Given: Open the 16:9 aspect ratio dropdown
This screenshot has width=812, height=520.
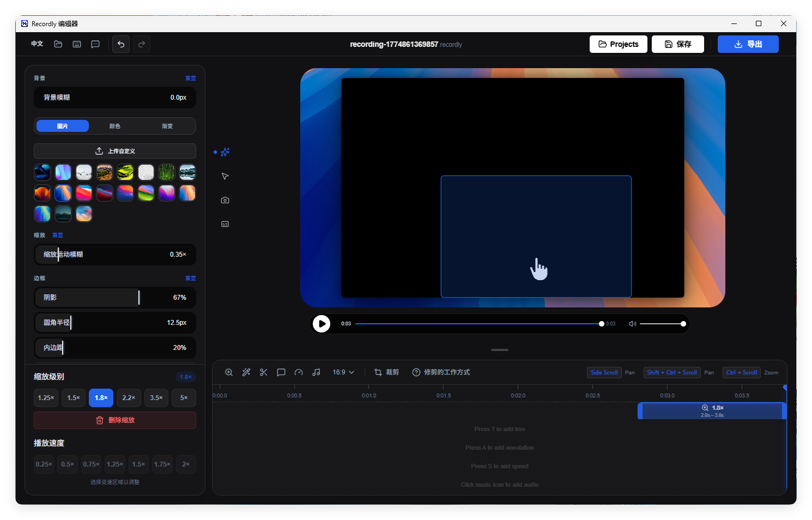Looking at the screenshot, I should [x=343, y=372].
